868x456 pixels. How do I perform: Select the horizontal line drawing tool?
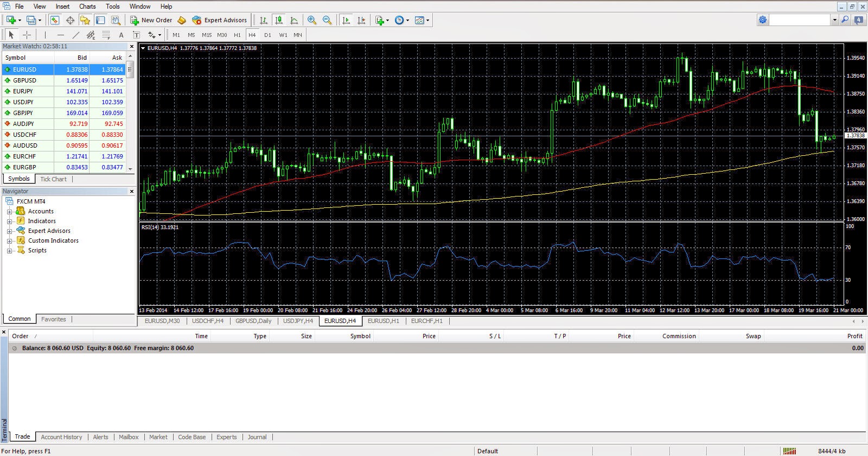click(x=60, y=35)
